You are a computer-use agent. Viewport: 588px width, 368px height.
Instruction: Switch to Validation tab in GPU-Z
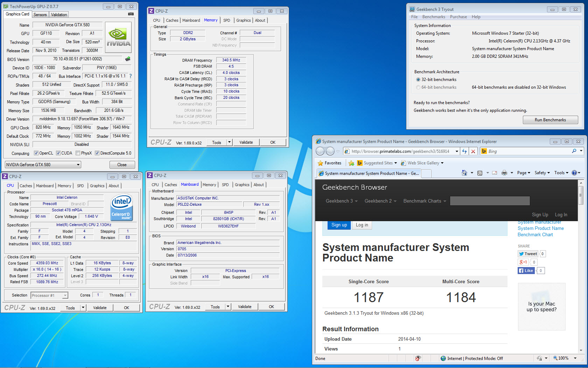(x=59, y=15)
